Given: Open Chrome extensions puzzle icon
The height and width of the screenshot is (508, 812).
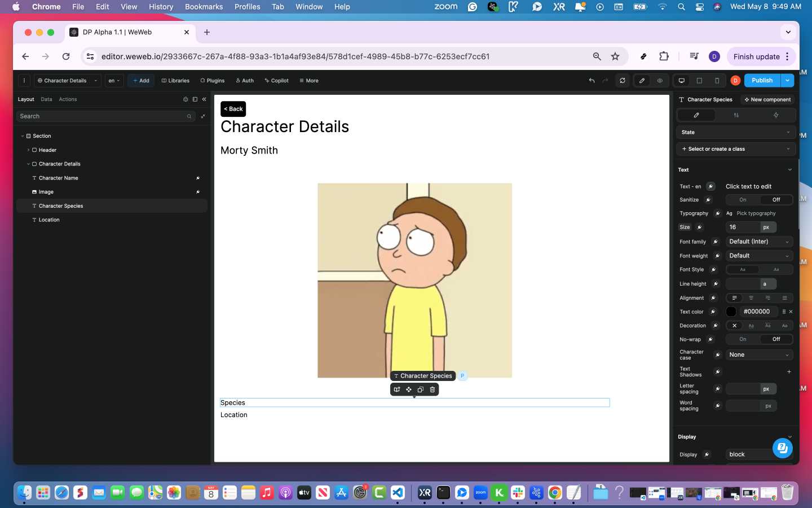Looking at the screenshot, I should pyautogui.click(x=664, y=56).
